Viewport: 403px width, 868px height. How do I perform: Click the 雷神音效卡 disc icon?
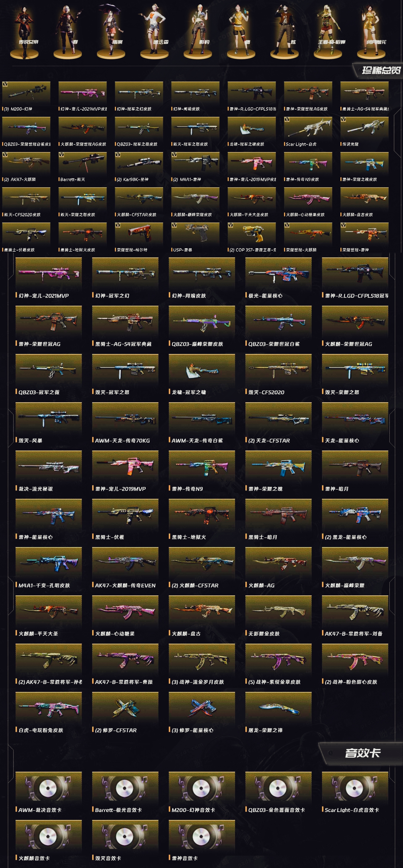[x=202, y=836]
